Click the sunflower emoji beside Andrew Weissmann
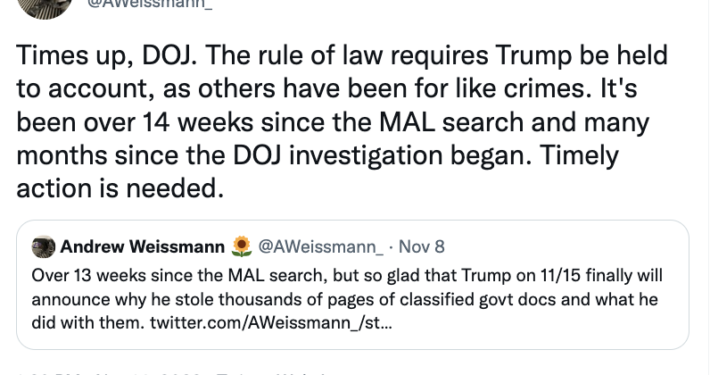This screenshot has height=375, width=710. point(241,247)
